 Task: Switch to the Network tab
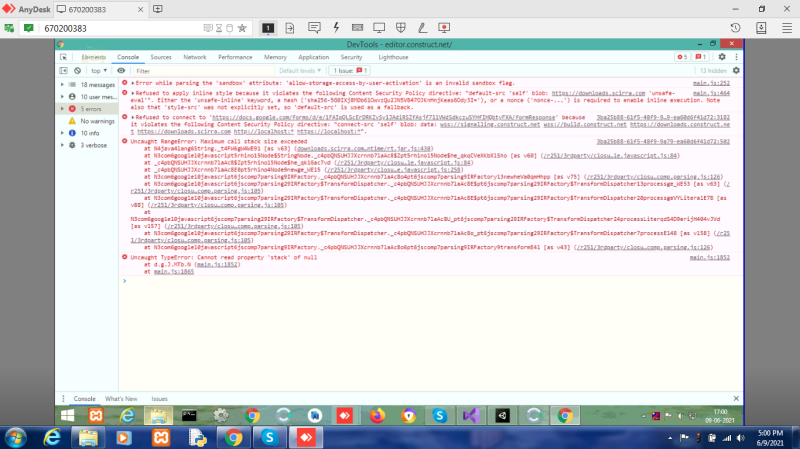(x=195, y=57)
